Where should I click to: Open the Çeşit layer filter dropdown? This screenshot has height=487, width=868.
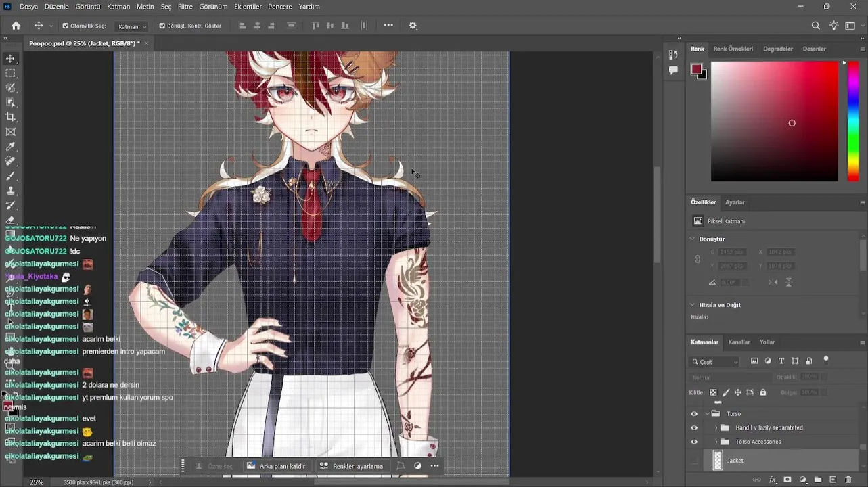[715, 362]
